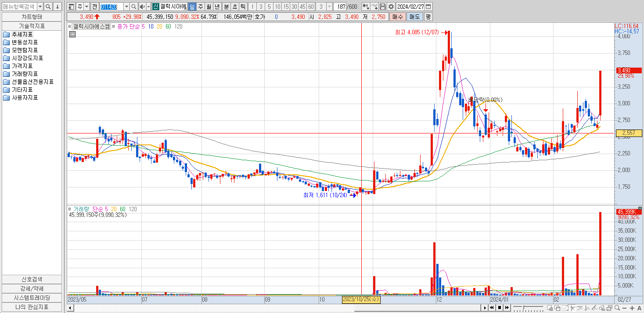Open the 강세/약세 tab
The height and width of the screenshot is (313, 644).
tap(32, 288)
